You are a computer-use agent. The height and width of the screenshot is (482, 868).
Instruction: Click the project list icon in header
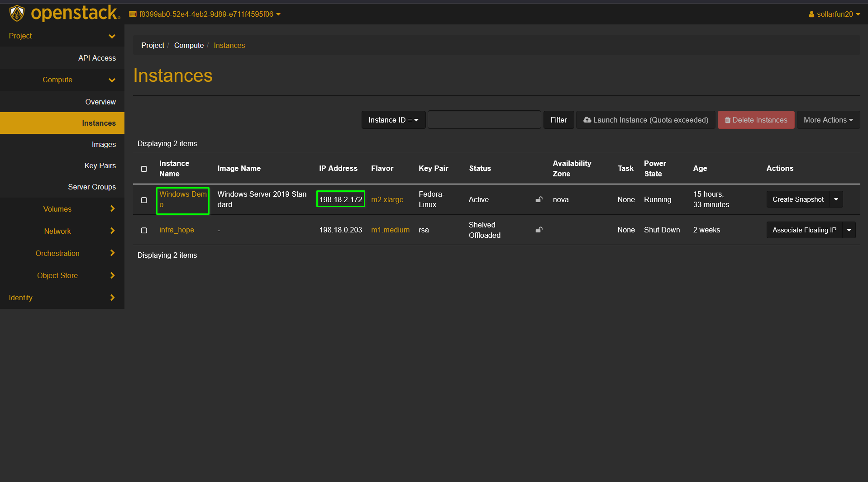tap(133, 14)
